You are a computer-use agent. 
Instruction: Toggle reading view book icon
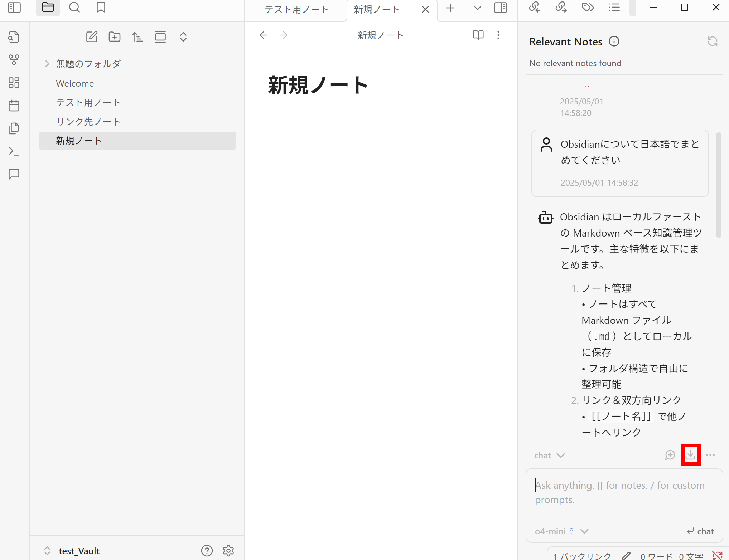[x=478, y=35]
